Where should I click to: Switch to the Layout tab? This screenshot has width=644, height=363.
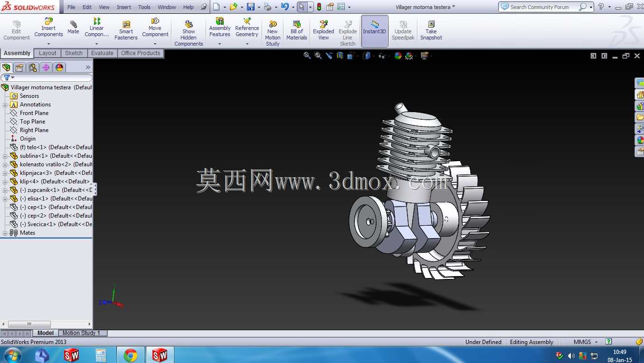point(47,53)
